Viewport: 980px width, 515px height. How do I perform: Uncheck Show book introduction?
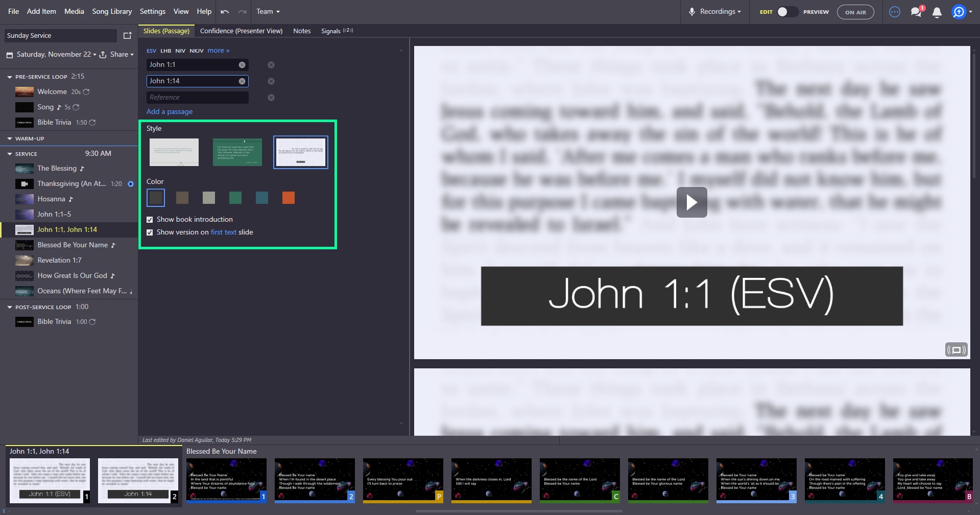point(150,220)
